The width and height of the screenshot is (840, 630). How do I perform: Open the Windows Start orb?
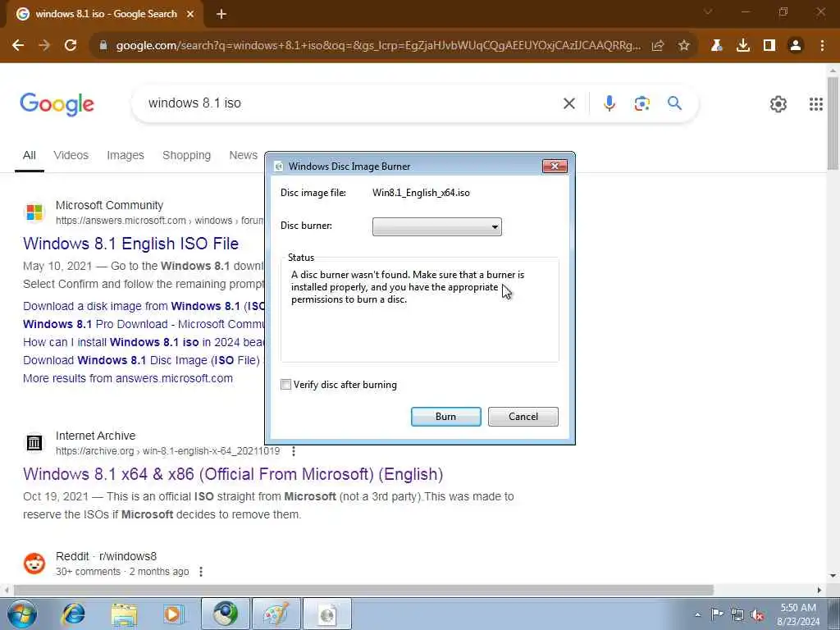[x=21, y=614]
